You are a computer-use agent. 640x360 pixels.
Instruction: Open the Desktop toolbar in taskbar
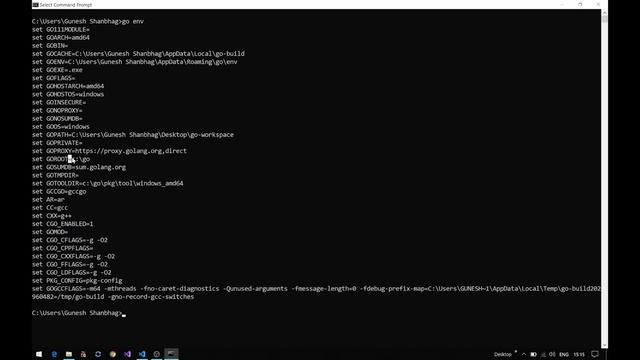click(x=502, y=354)
